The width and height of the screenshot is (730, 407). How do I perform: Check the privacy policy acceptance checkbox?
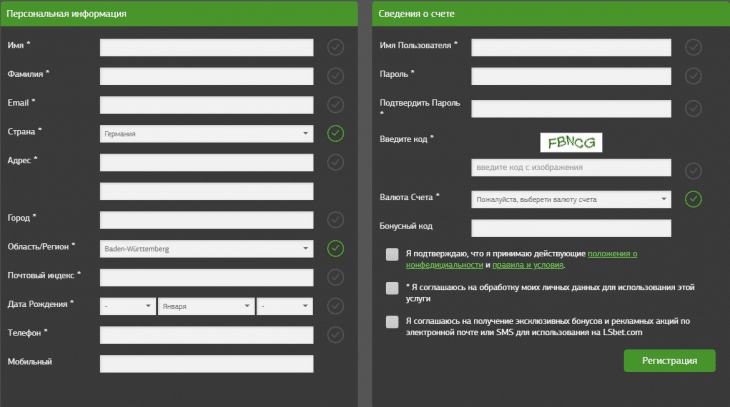[x=392, y=255]
